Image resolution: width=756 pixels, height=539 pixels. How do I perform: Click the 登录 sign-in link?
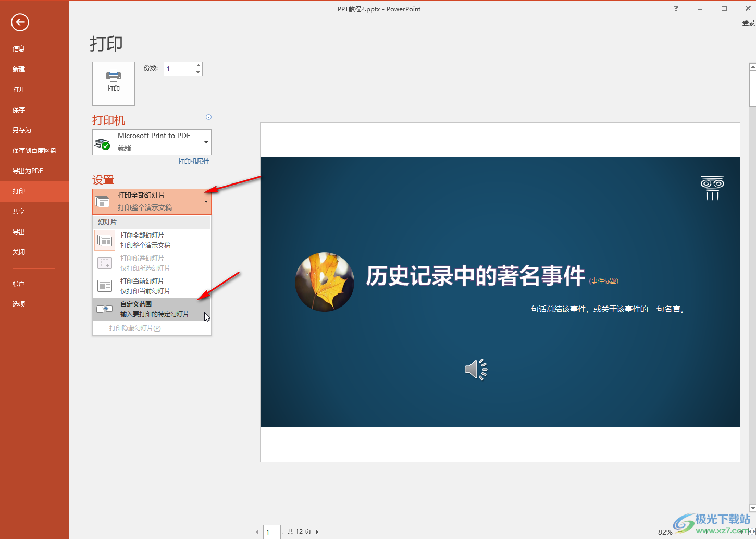749,23
